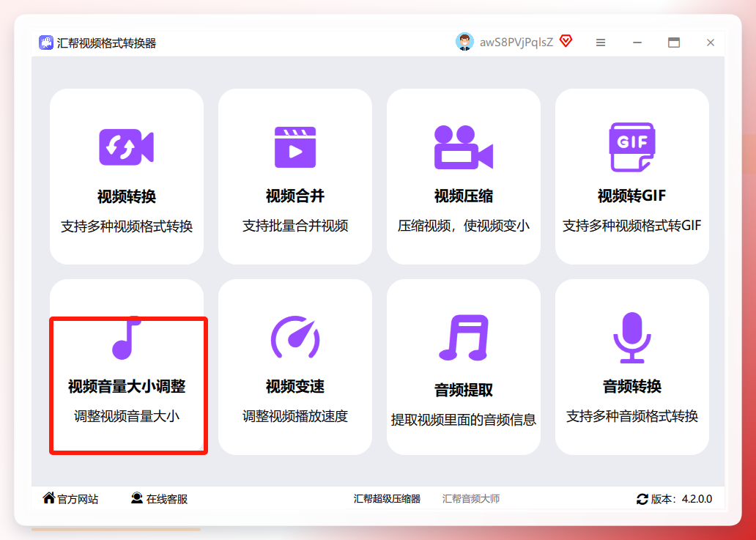Image resolution: width=756 pixels, height=540 pixels.
Task: Open the 视频合并 title label
Action: point(295,196)
